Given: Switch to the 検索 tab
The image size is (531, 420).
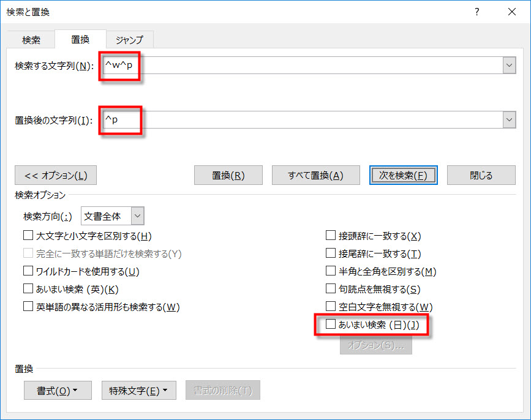Looking at the screenshot, I should (31, 40).
